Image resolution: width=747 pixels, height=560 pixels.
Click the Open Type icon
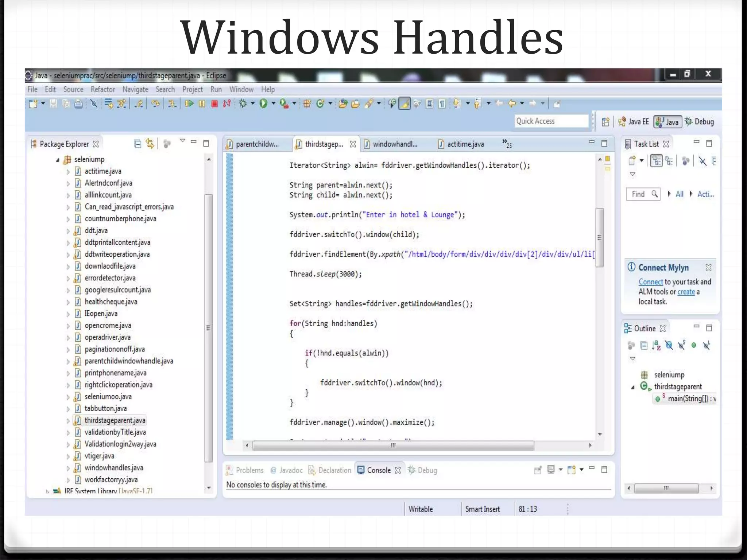pyautogui.click(x=342, y=104)
